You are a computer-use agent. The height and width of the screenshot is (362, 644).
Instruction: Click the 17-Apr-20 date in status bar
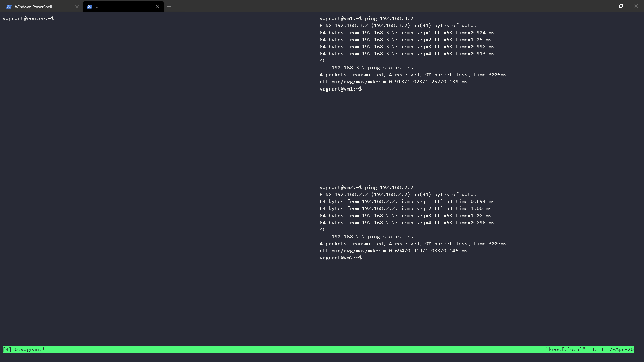[x=620, y=349]
